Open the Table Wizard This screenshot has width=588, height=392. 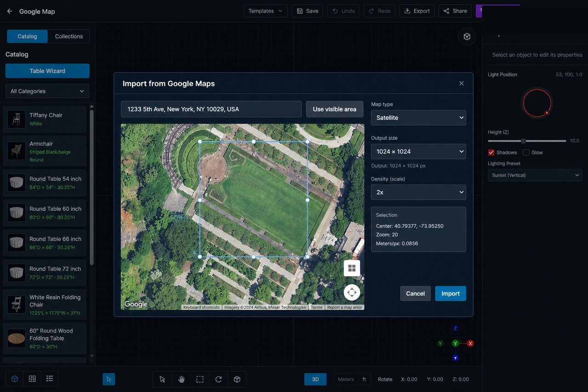point(47,71)
